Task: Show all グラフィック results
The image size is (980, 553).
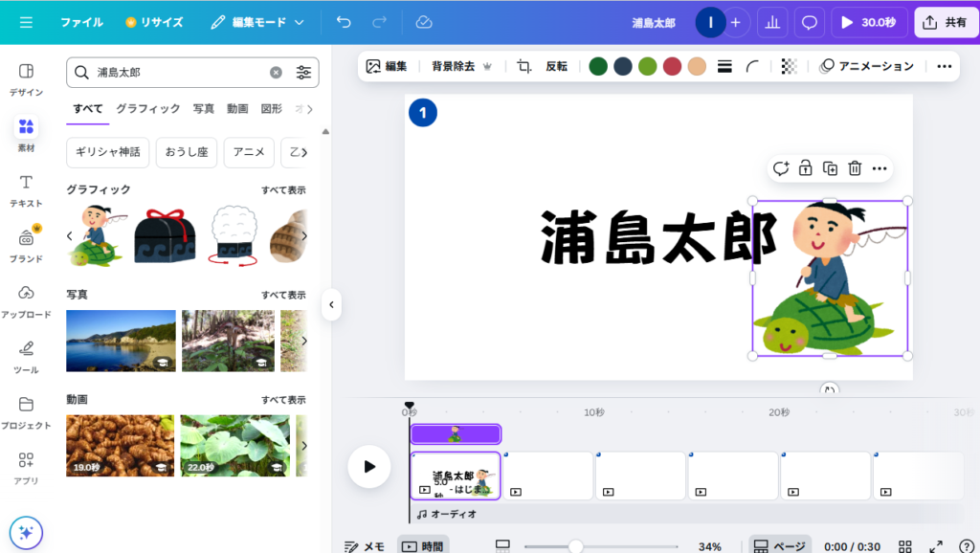Action: coord(283,190)
